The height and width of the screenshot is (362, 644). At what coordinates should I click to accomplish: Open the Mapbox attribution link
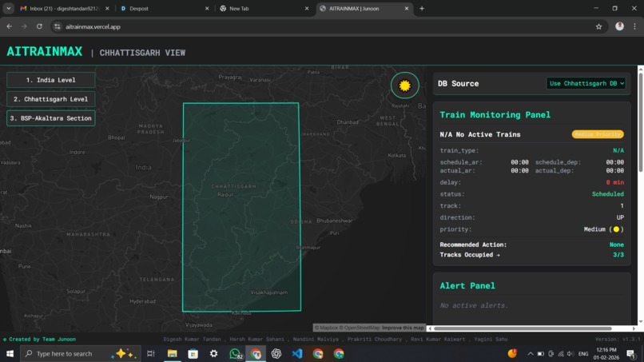pos(326,328)
